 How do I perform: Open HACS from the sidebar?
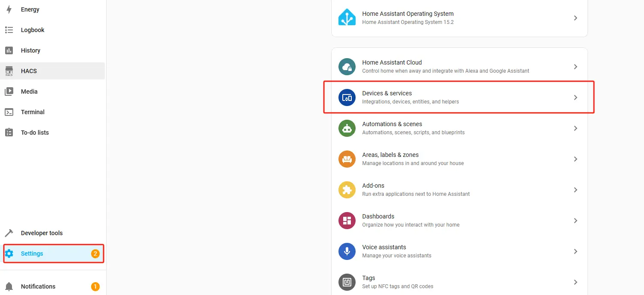pos(29,71)
